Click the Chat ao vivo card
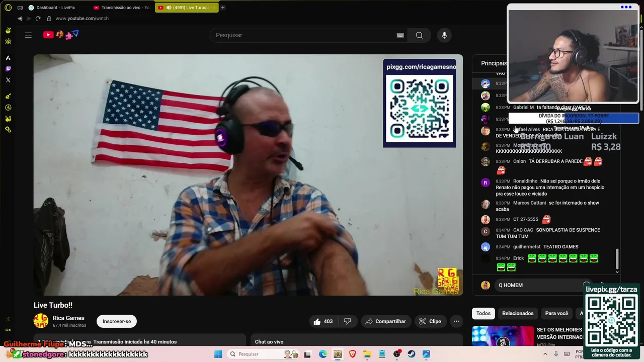Image resolution: width=644 pixels, height=362 pixels. pos(357,340)
